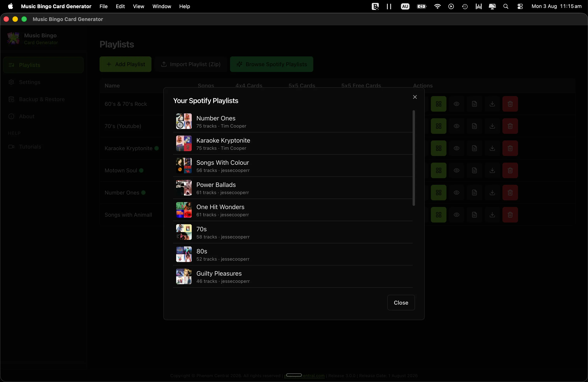The height and width of the screenshot is (382, 588).
Task: Open document icon for 60's & 70's Rock
Action: tap(474, 104)
